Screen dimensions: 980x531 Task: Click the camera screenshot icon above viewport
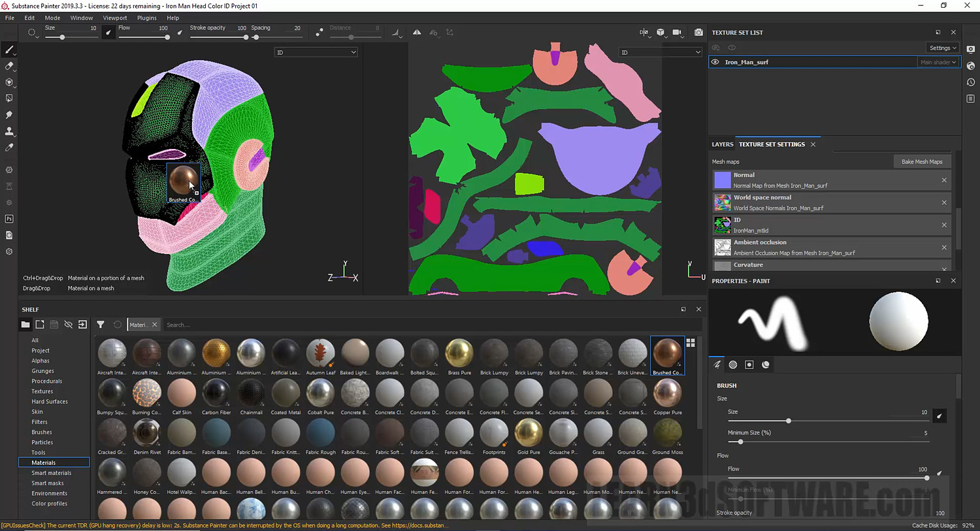(698, 32)
